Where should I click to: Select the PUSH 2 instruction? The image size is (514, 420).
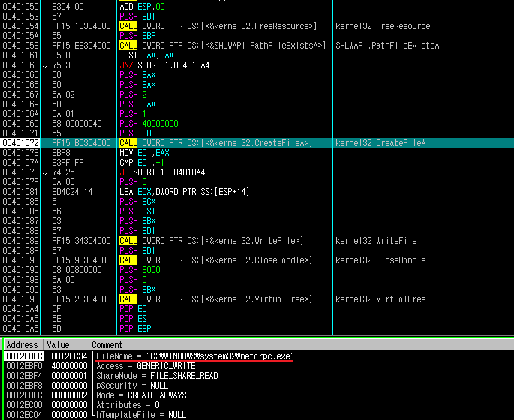[133, 94]
